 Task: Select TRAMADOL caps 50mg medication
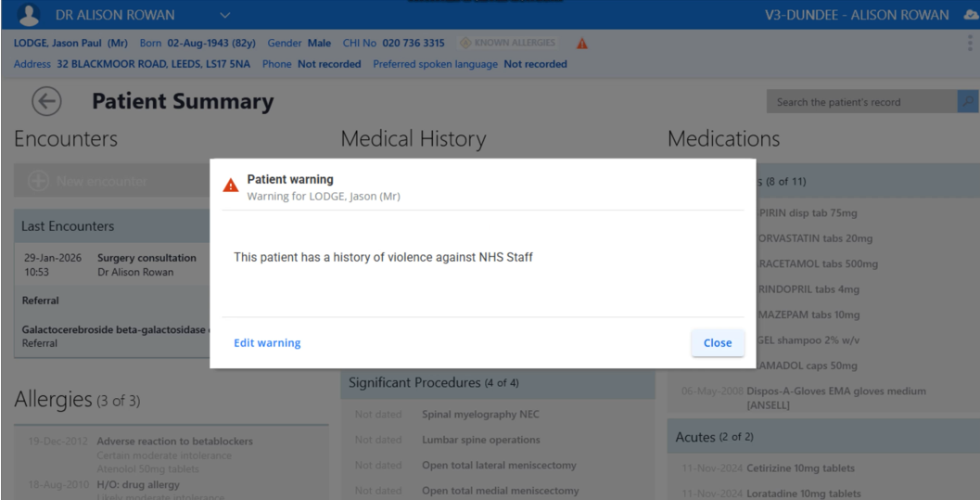(807, 365)
